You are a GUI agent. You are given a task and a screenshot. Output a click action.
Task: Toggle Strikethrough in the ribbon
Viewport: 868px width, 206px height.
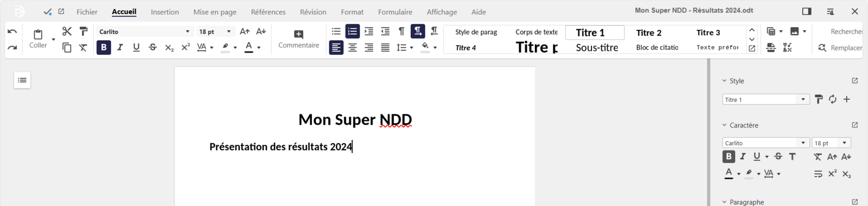[x=153, y=48]
